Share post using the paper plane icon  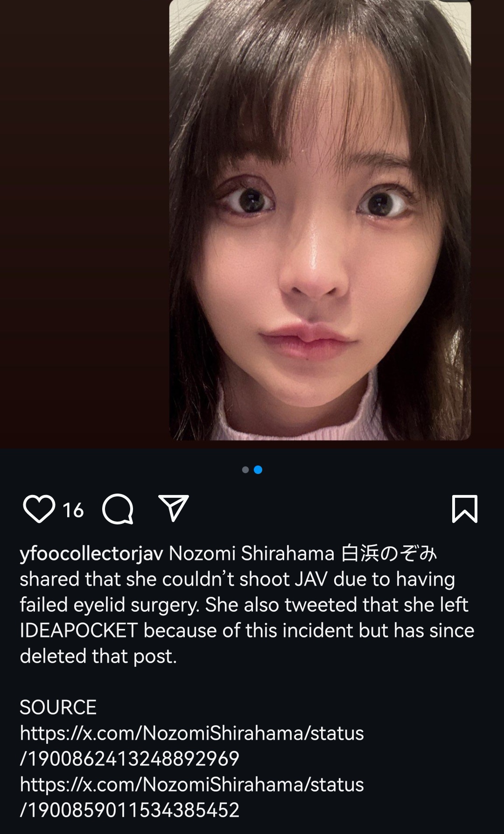pos(174,508)
